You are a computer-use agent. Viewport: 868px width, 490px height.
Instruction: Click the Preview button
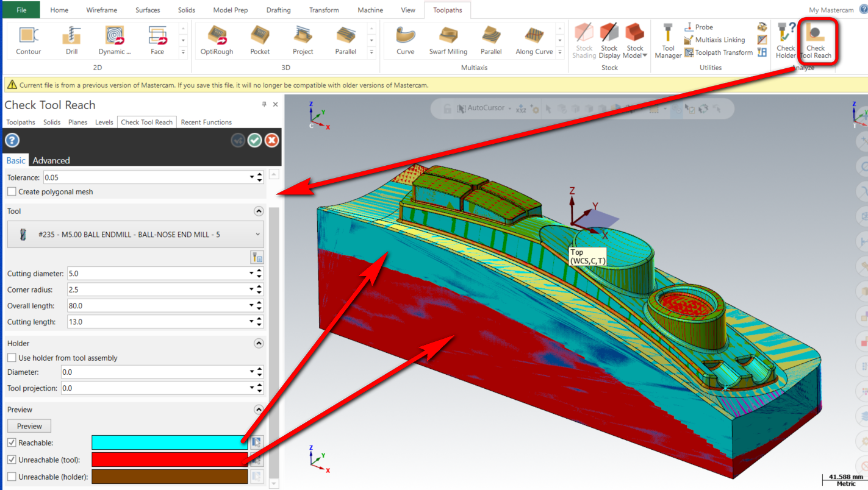[29, 426]
